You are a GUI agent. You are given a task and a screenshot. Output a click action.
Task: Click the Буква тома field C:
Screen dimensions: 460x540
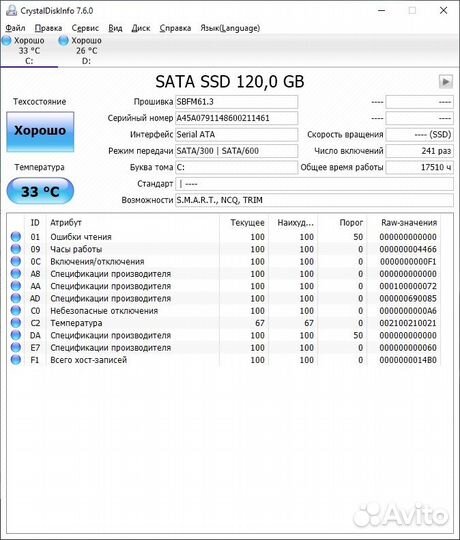237,167
